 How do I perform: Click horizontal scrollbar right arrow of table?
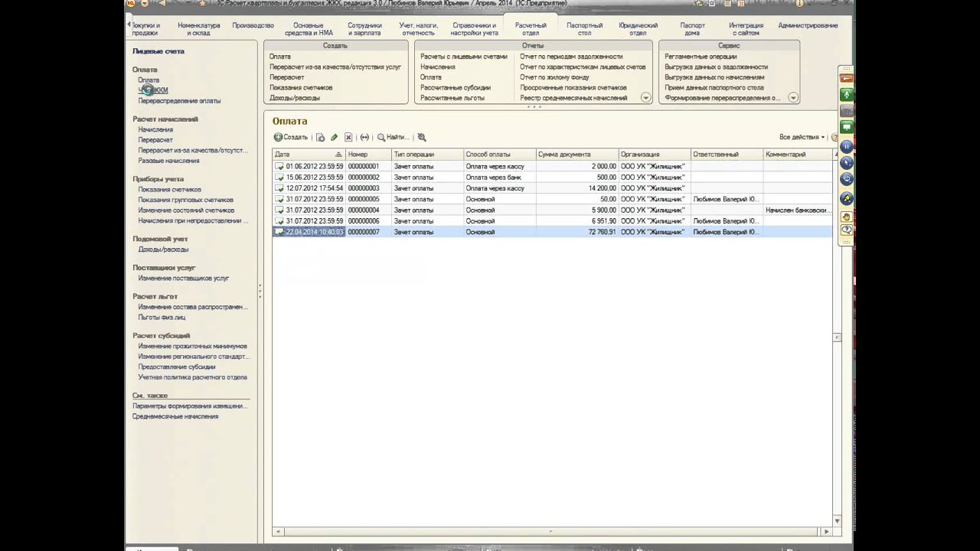coord(826,531)
